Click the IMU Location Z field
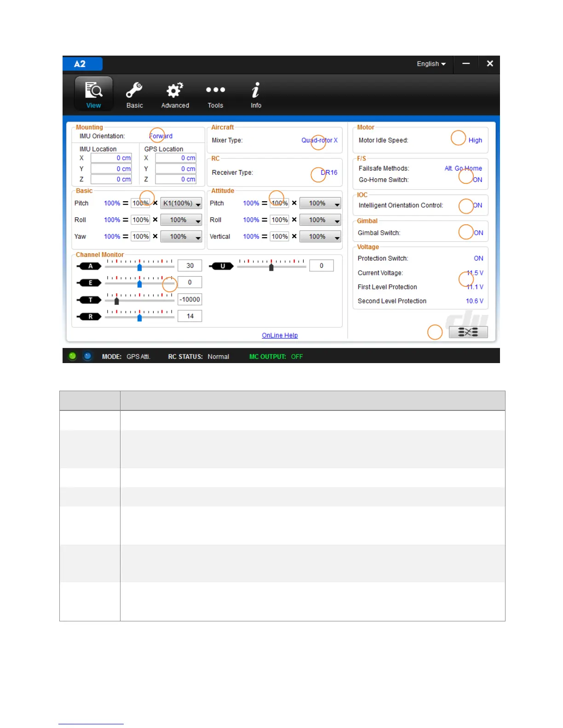The width and height of the screenshot is (563, 728). (111, 179)
